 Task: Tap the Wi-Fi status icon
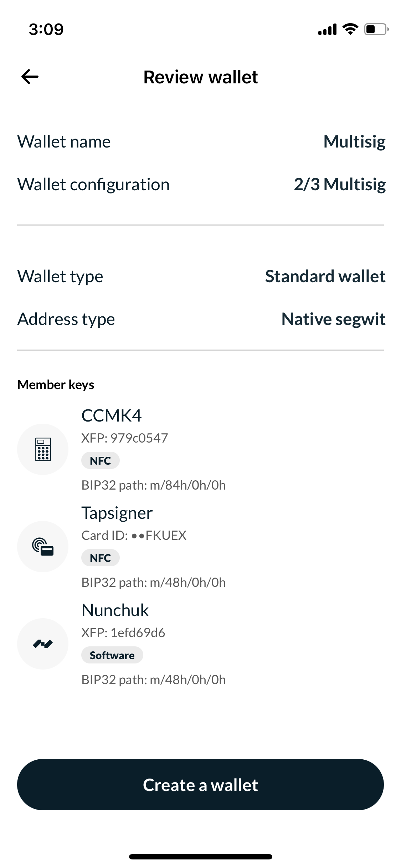(x=350, y=29)
